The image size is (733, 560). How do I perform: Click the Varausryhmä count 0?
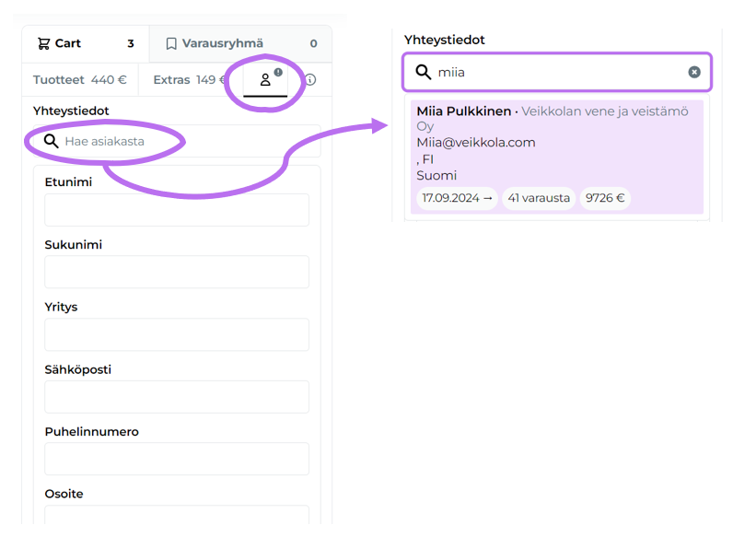click(313, 43)
